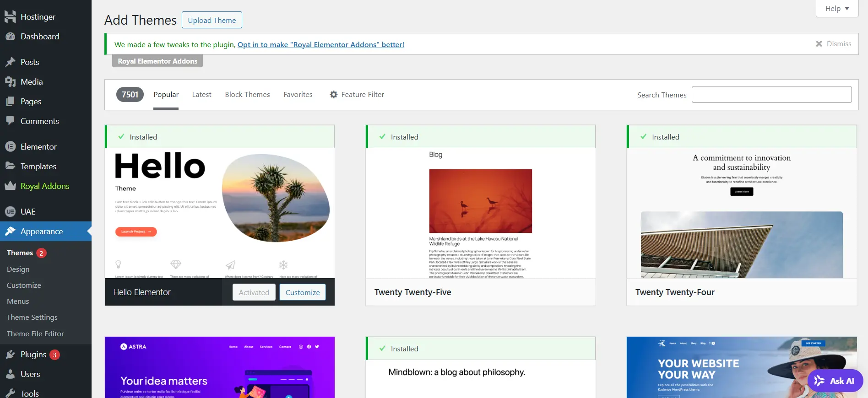Viewport: 868px width, 398px height.
Task: Click the Royal Addons crown icon
Action: (10, 186)
